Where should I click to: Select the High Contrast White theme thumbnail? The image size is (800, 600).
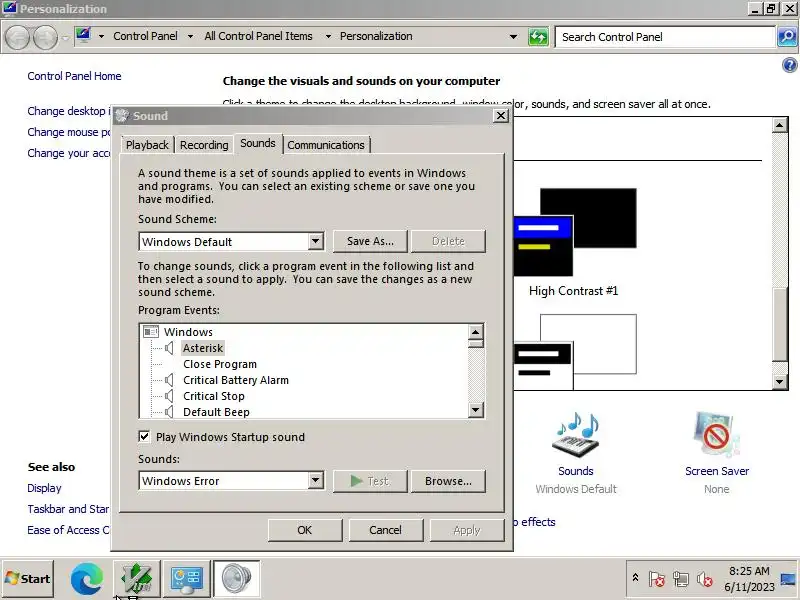tap(574, 352)
